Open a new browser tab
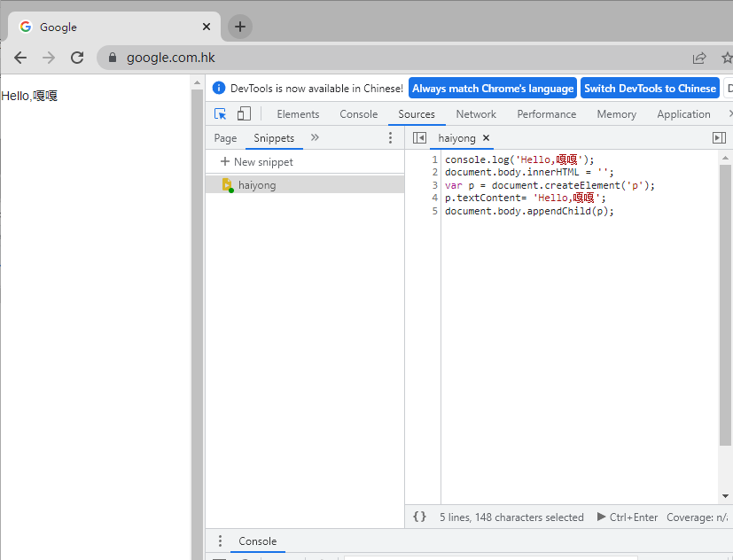This screenshot has width=733, height=560. coord(240,27)
